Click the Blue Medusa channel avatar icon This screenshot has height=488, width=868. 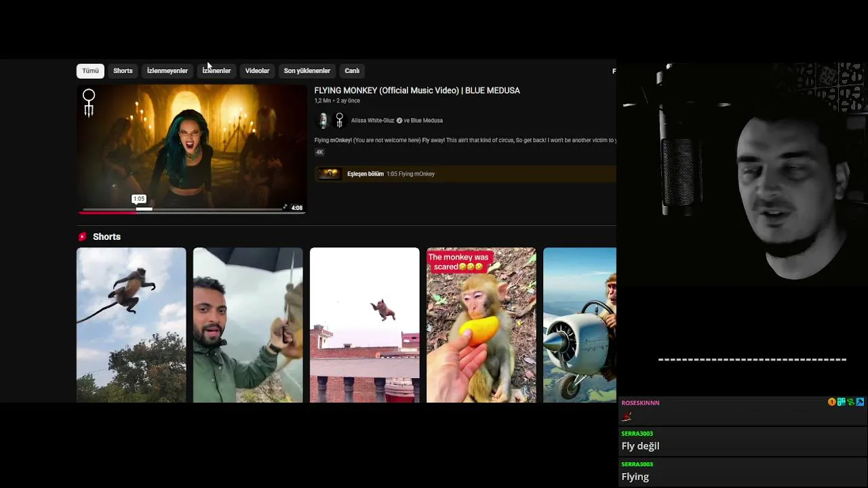pos(339,121)
